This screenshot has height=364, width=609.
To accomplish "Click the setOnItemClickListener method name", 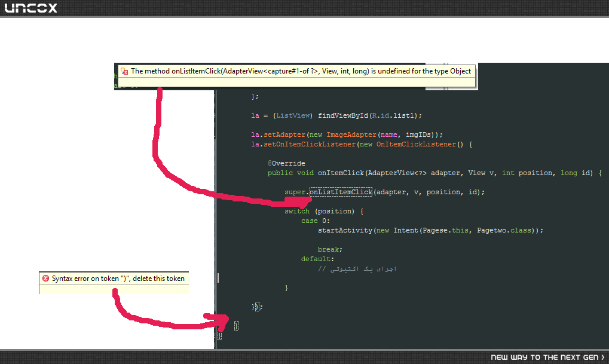I will [x=310, y=144].
